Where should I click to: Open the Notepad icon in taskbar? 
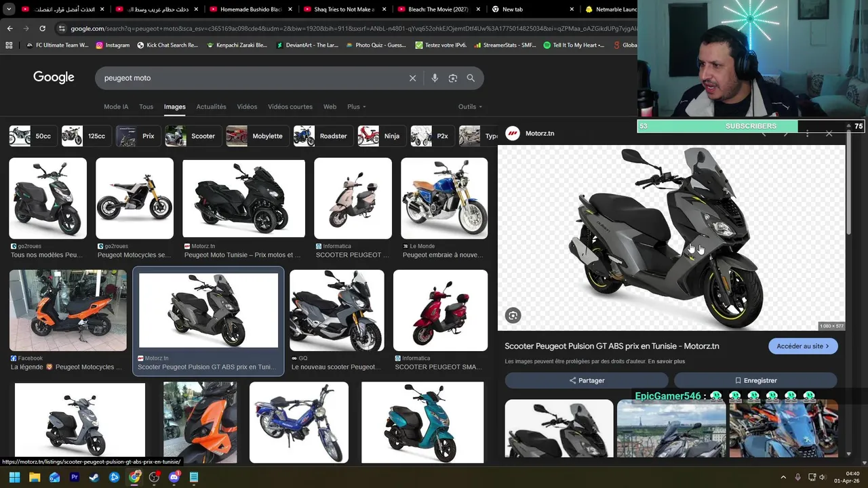coord(194,477)
